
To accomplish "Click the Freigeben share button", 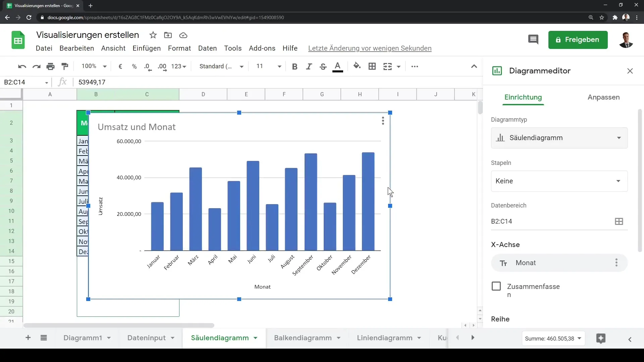I will point(578,40).
